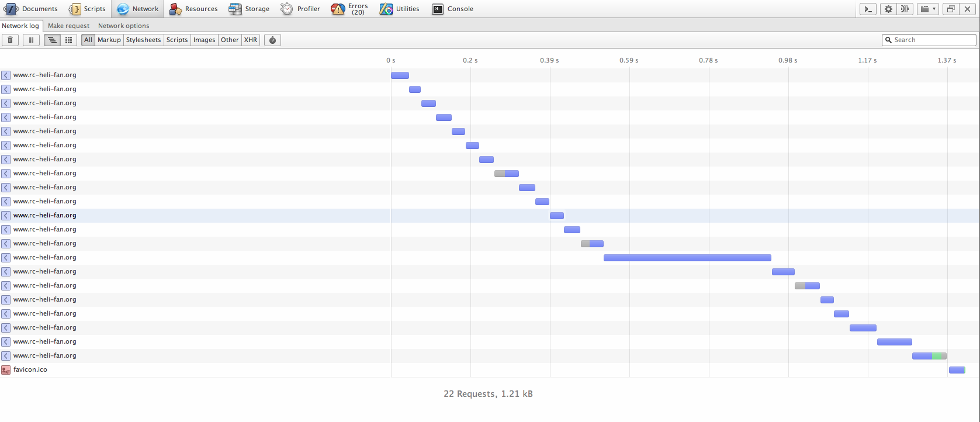
Task: Focus the Search field
Action: [929, 40]
